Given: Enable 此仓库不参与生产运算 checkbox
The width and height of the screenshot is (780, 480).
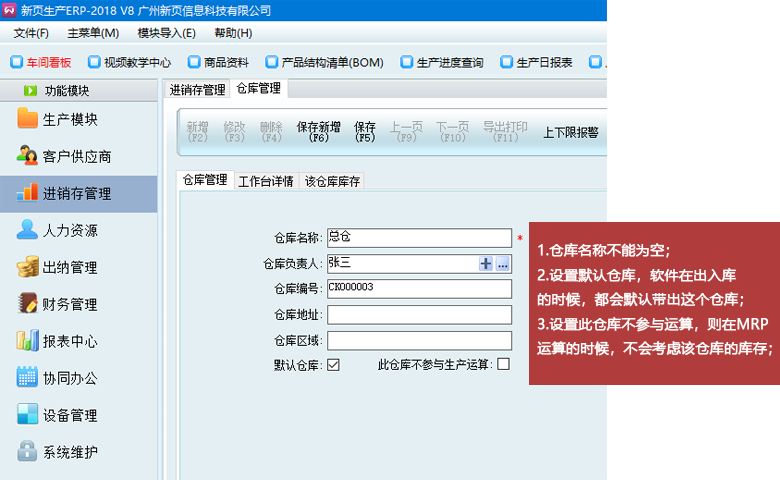Looking at the screenshot, I should 503,365.
